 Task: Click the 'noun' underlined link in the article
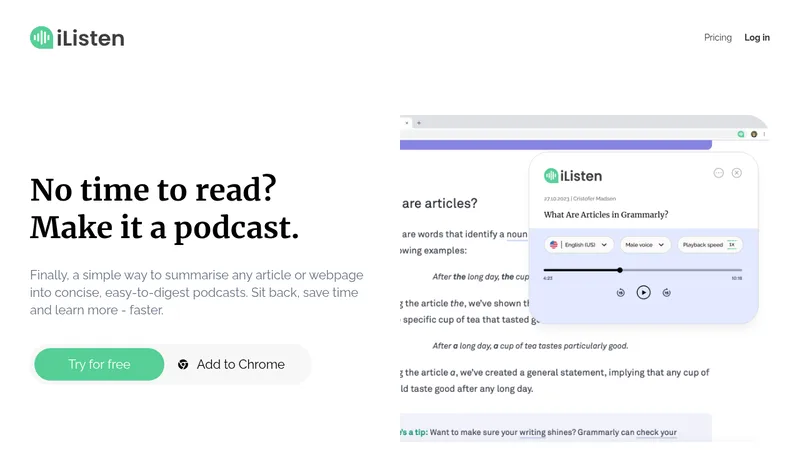517,234
